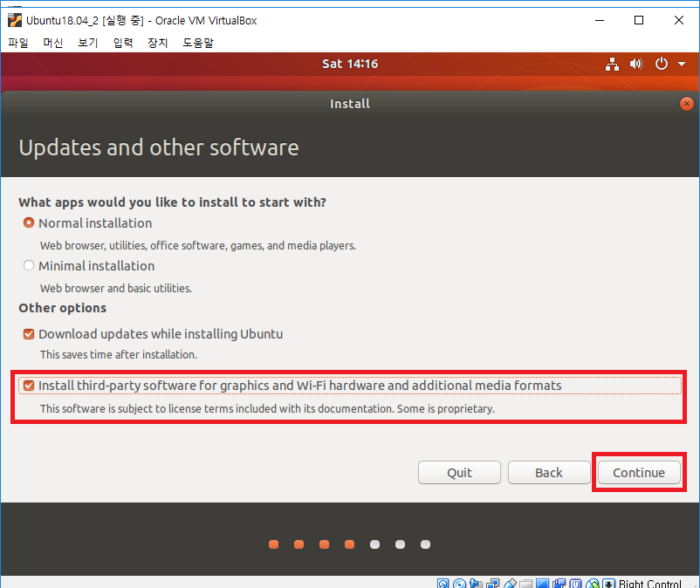This screenshot has height=588, width=700.
Task: Click the recording status icon
Action: [559, 584]
